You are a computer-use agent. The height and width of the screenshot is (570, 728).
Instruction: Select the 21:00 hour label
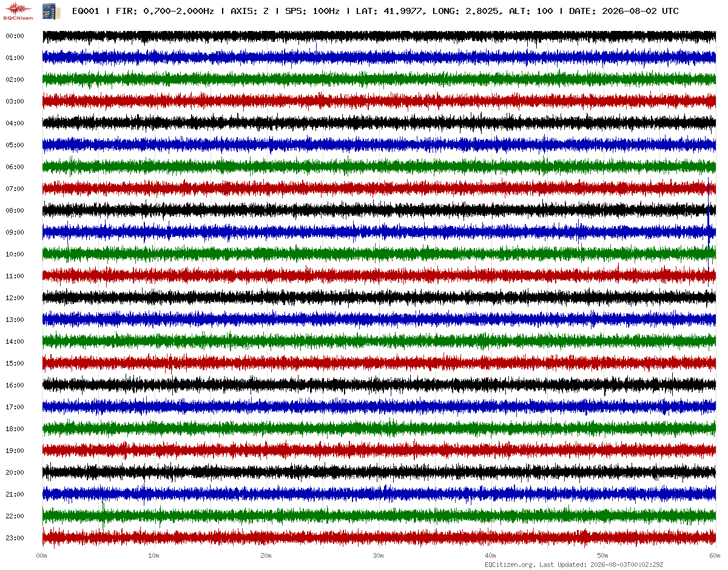coord(15,494)
